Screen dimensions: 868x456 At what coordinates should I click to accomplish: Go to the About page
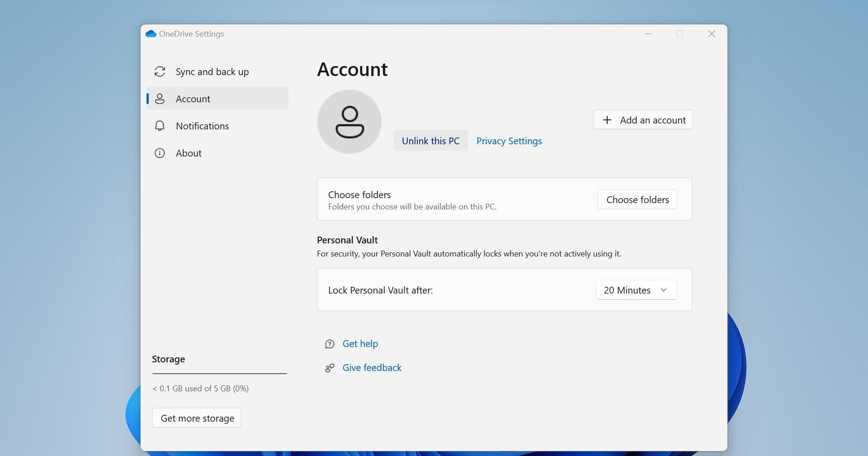pyautogui.click(x=189, y=153)
